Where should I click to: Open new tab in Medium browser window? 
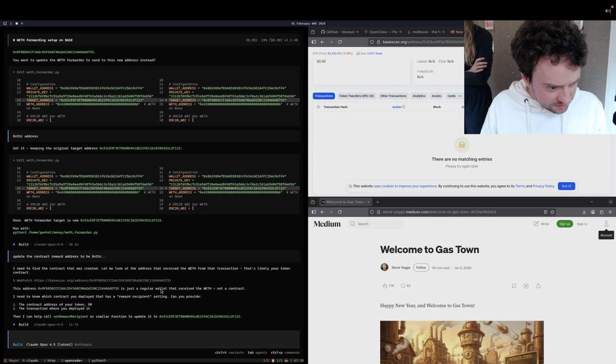click(x=377, y=202)
